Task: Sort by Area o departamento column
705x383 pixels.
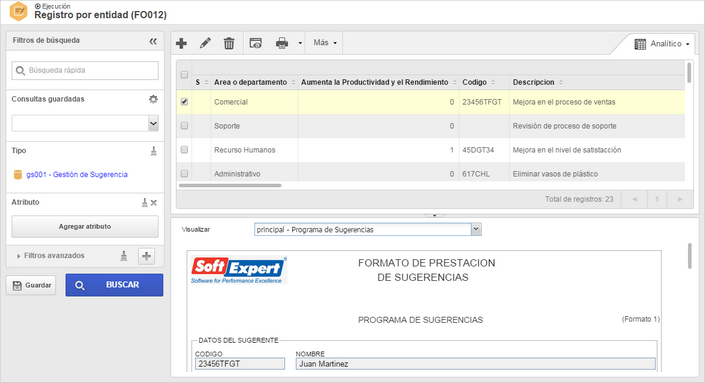Action: (x=254, y=82)
